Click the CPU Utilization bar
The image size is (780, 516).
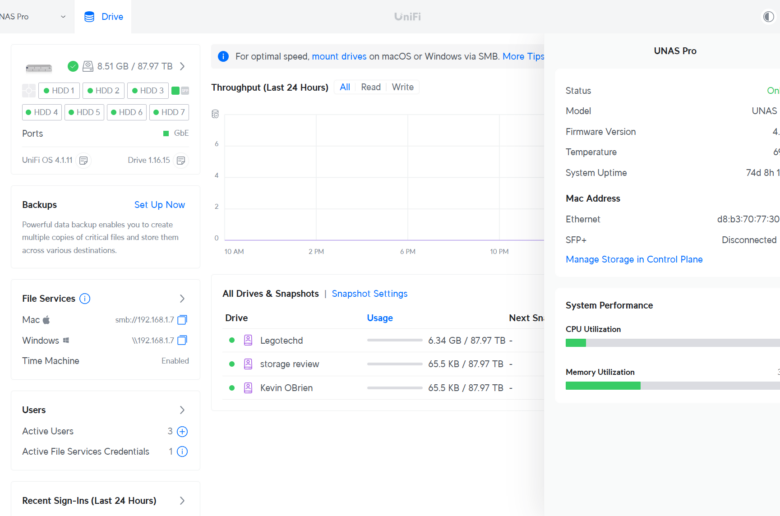673,343
